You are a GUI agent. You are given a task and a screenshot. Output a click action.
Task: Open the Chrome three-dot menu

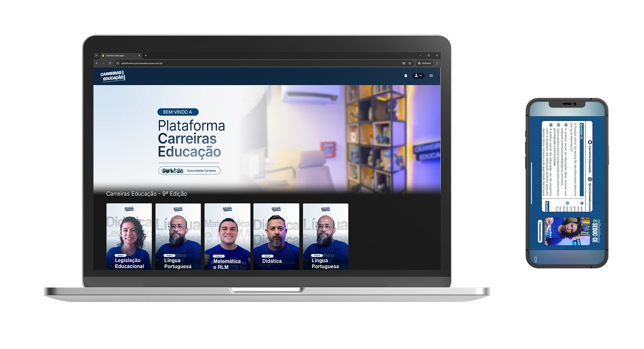pyautogui.click(x=437, y=63)
